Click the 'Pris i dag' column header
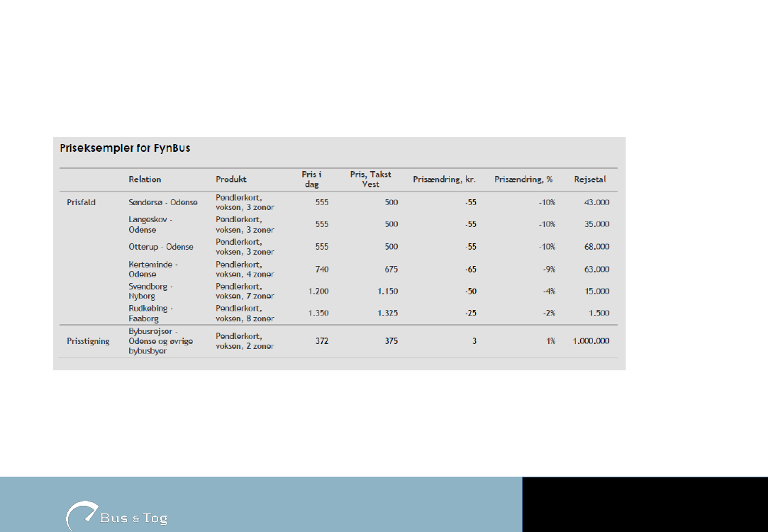Screen dimensions: 768x532 (312, 179)
